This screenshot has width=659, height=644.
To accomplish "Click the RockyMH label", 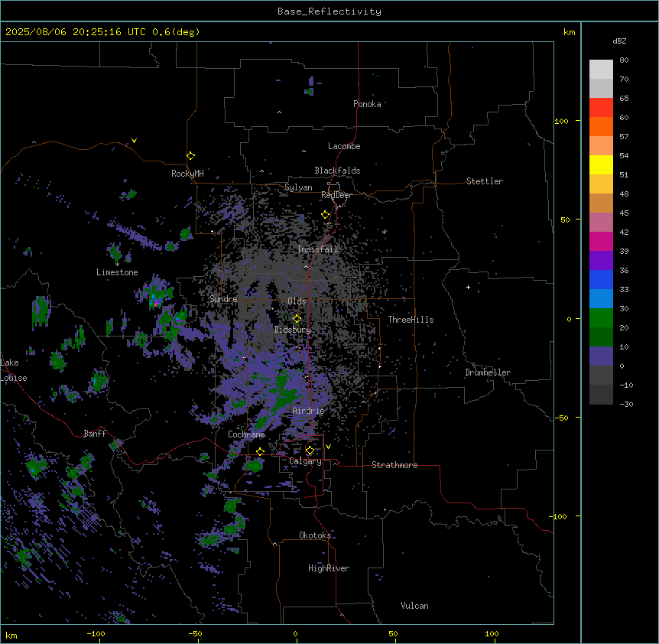I will 187,174.
